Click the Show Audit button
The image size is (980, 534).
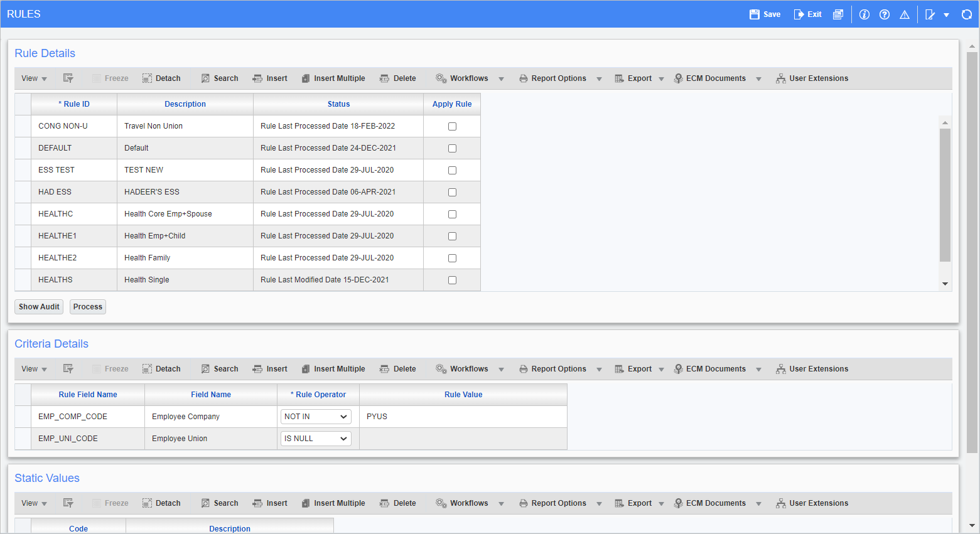click(39, 307)
